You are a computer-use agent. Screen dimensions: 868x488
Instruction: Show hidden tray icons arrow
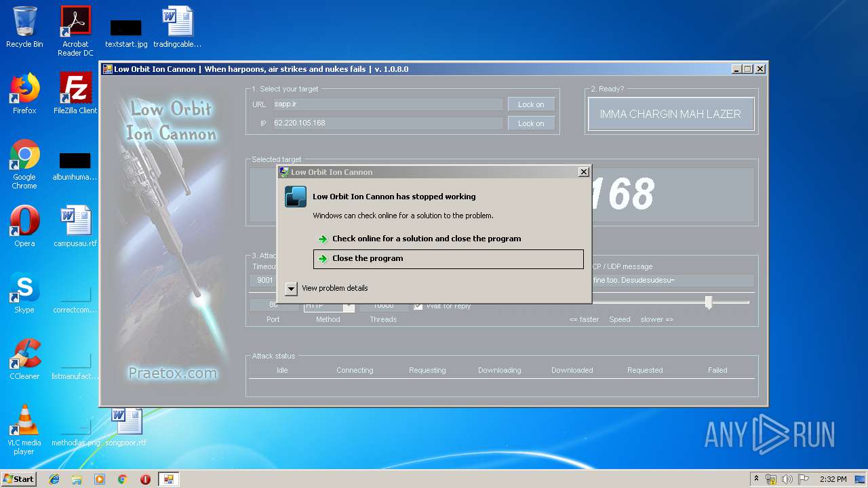point(756,479)
